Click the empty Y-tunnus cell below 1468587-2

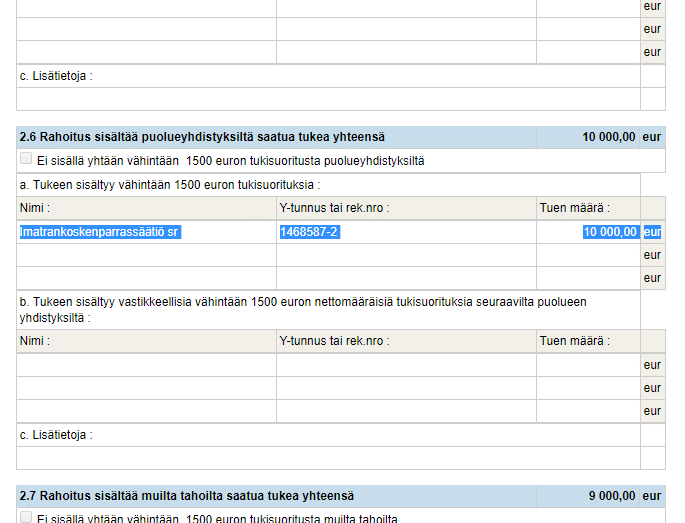coord(406,255)
